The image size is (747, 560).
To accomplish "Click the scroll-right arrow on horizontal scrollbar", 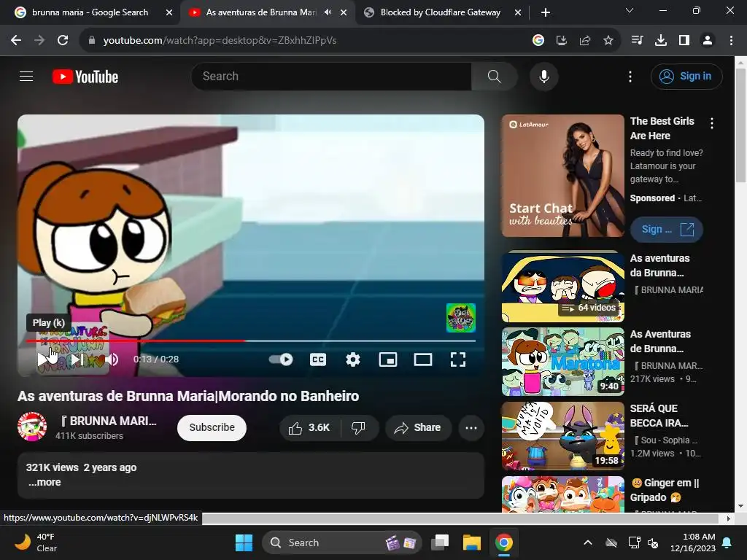I will pos(728,518).
